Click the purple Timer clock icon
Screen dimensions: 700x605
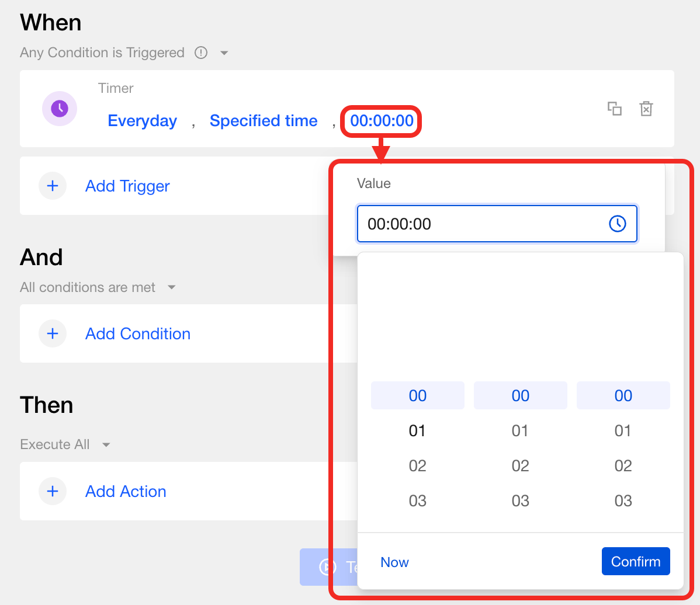[x=59, y=109]
